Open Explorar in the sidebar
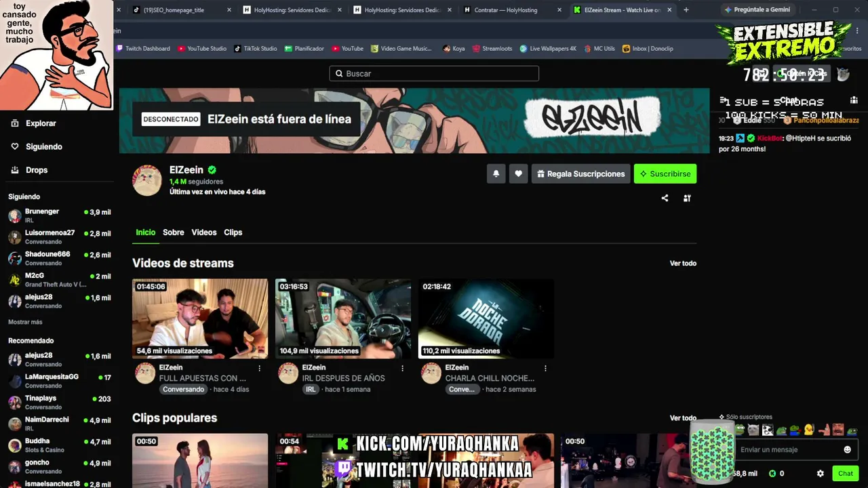 click(34, 123)
